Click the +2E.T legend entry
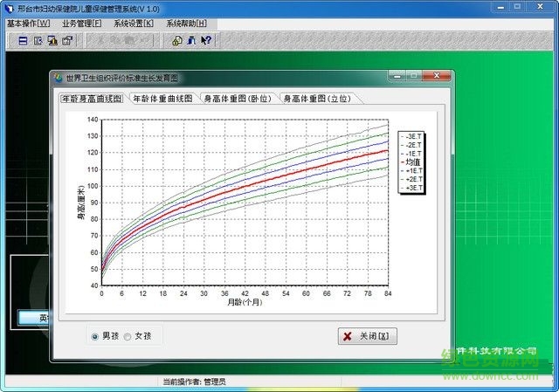Image resolution: width=559 pixels, height=392 pixels. point(411,179)
